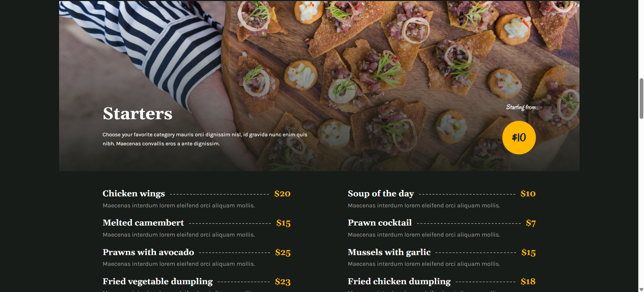
Task: Select the Chicken wings menu item title
Action: (134, 193)
